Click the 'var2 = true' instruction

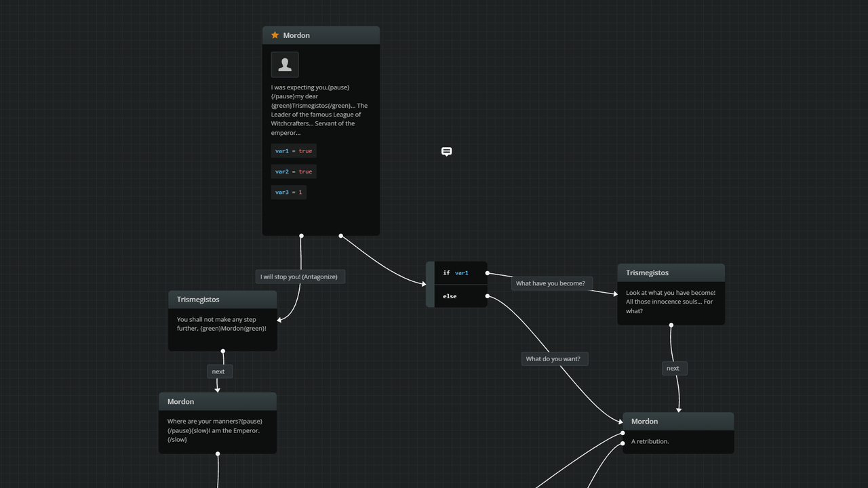click(x=294, y=171)
